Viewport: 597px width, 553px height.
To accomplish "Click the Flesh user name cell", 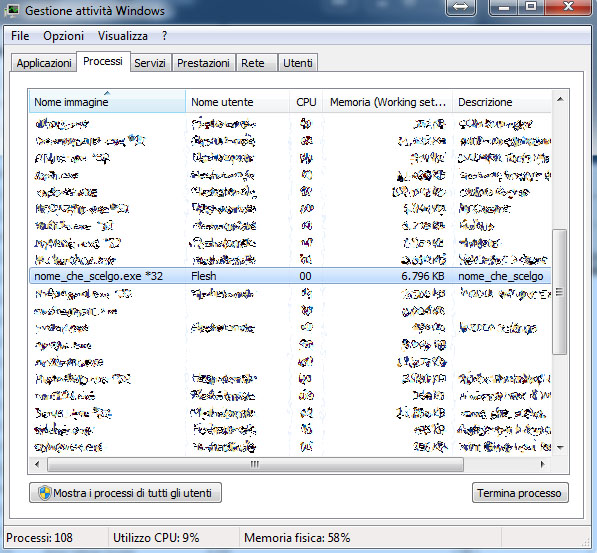I will pos(204,276).
